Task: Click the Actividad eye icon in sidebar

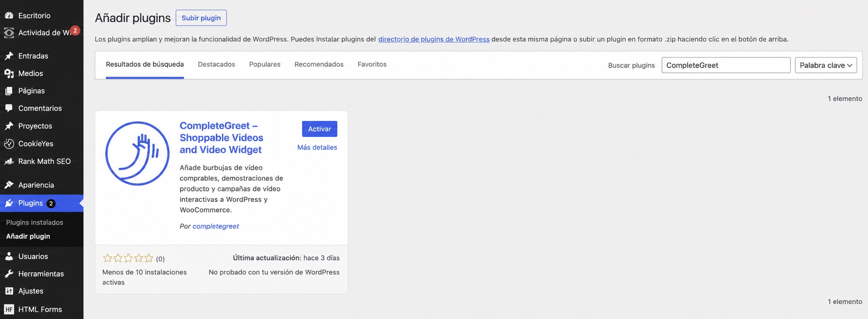Action: (9, 33)
